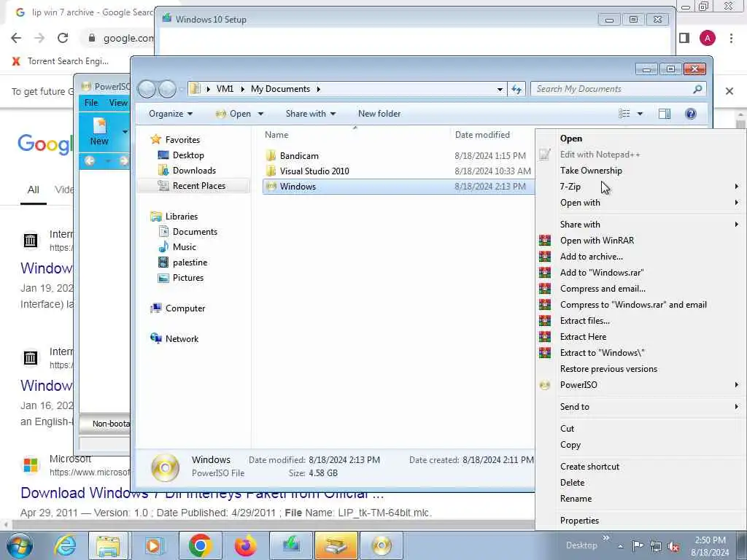Screen dimensions: 747x560
Task: Choose Extract files... in context menu
Action: 584,321
